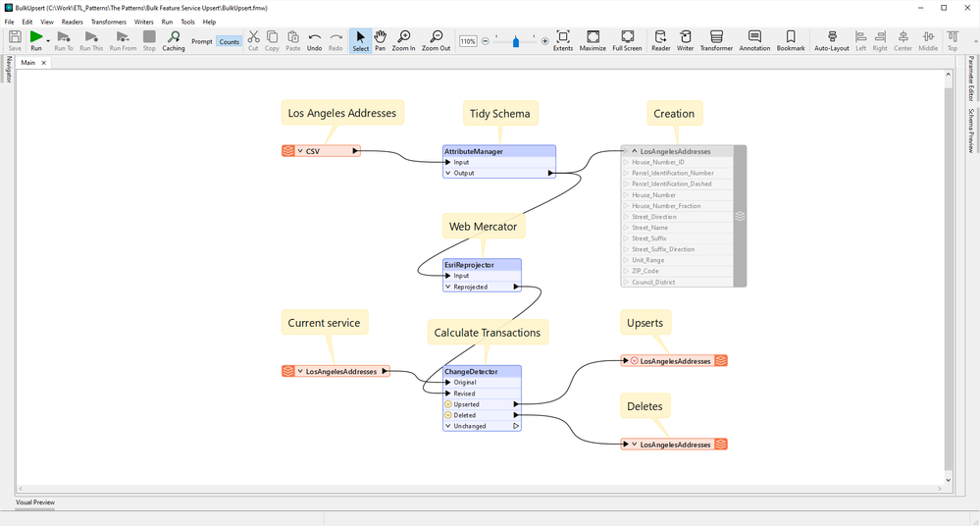Expand the EsriReprojector Reprojected port arrow
This screenshot has width=980, height=526.
pyautogui.click(x=448, y=288)
